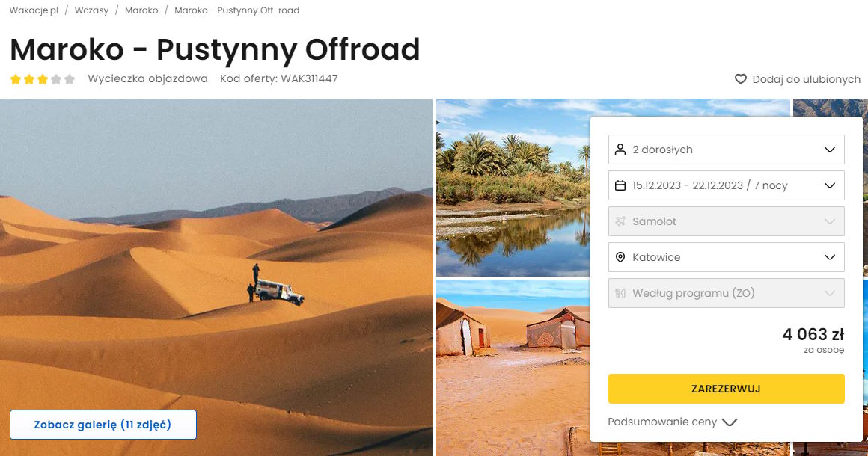Expand Podsumowanie ceny price summary
This screenshot has width=868, height=456.
(x=673, y=422)
